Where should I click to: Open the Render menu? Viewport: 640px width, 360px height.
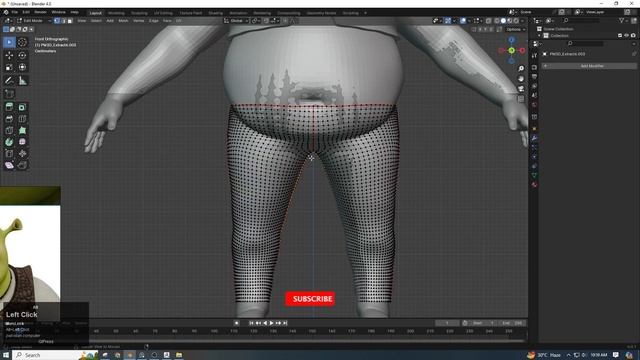pyautogui.click(x=40, y=12)
